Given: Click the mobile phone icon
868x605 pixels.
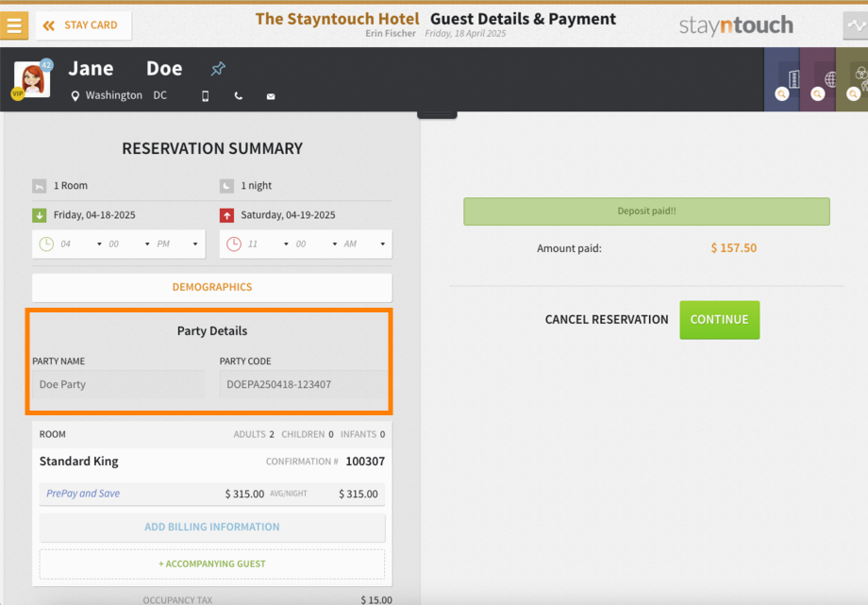Looking at the screenshot, I should (206, 96).
